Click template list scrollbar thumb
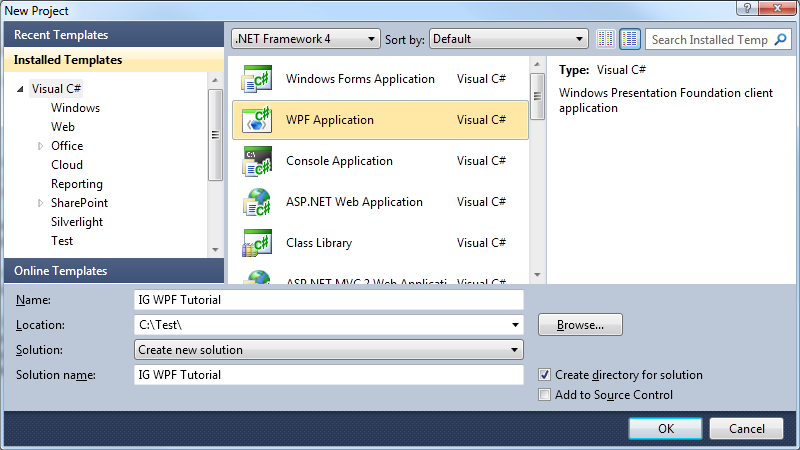Image resolution: width=800 pixels, height=450 pixels. (x=537, y=96)
